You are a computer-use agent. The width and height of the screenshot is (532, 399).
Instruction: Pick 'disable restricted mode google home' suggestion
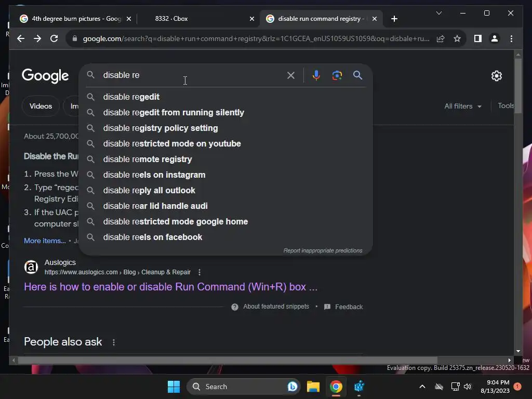click(x=225, y=222)
